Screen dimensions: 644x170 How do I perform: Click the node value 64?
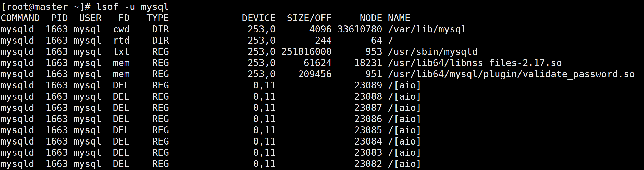point(376,41)
